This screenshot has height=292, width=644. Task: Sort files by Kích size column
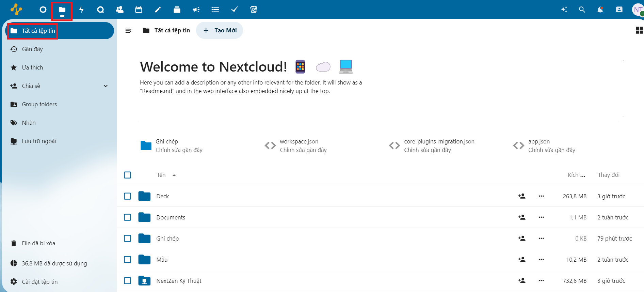point(576,175)
